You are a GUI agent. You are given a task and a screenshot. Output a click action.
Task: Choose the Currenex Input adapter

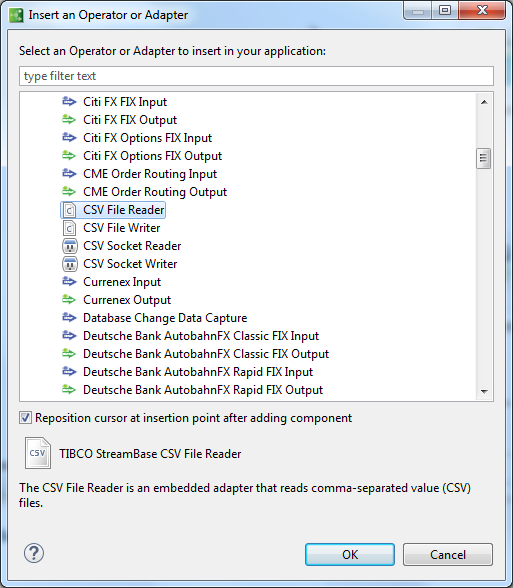122,282
